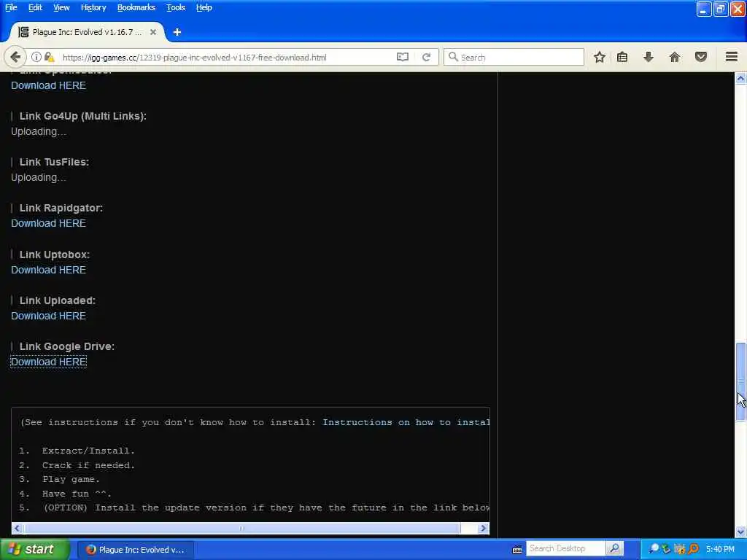Open the Tools menu
Screen dimensions: 747x560
click(176, 7)
